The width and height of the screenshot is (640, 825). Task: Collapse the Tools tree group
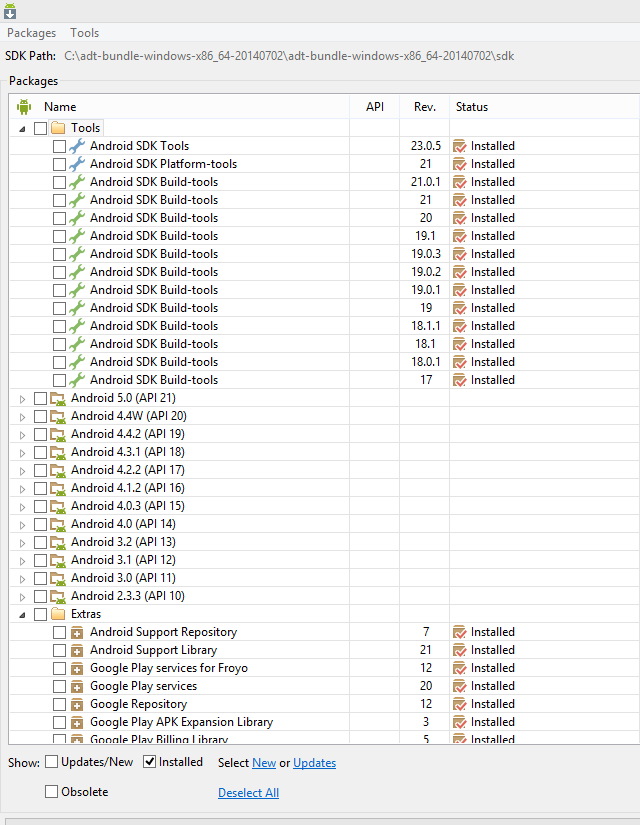click(22, 129)
